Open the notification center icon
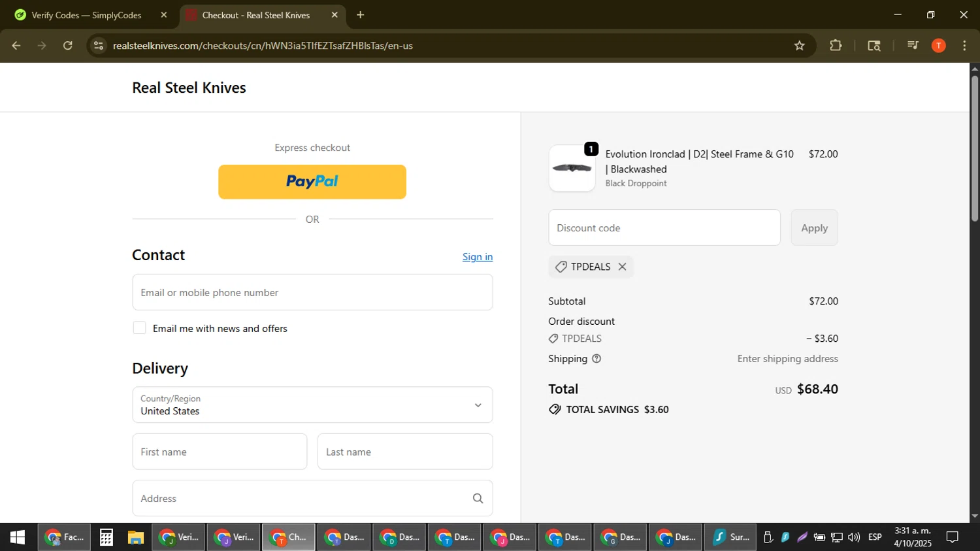Viewport: 980px width, 551px height. tap(953, 537)
